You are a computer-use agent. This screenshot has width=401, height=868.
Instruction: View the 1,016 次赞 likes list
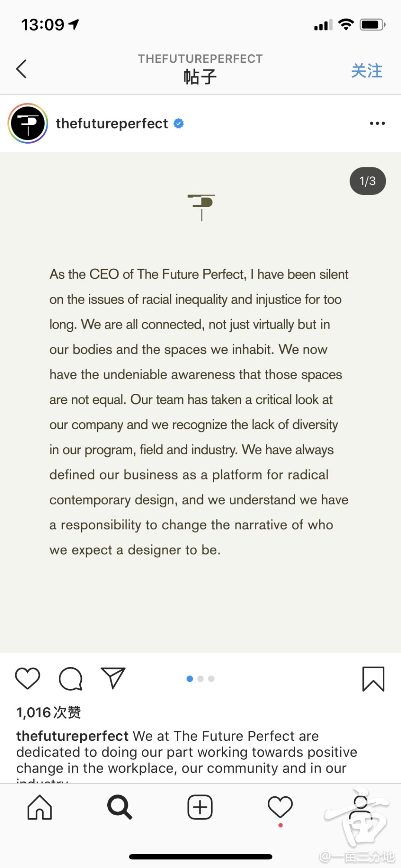click(x=48, y=713)
